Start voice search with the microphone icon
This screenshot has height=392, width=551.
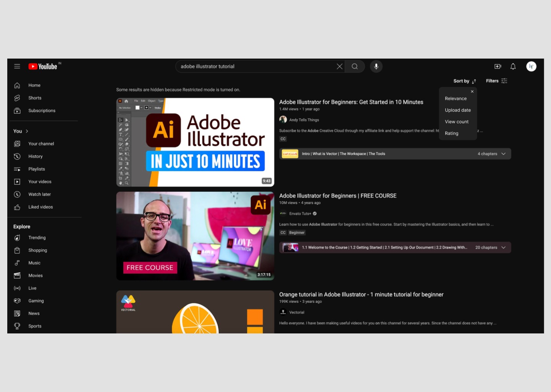coord(376,66)
